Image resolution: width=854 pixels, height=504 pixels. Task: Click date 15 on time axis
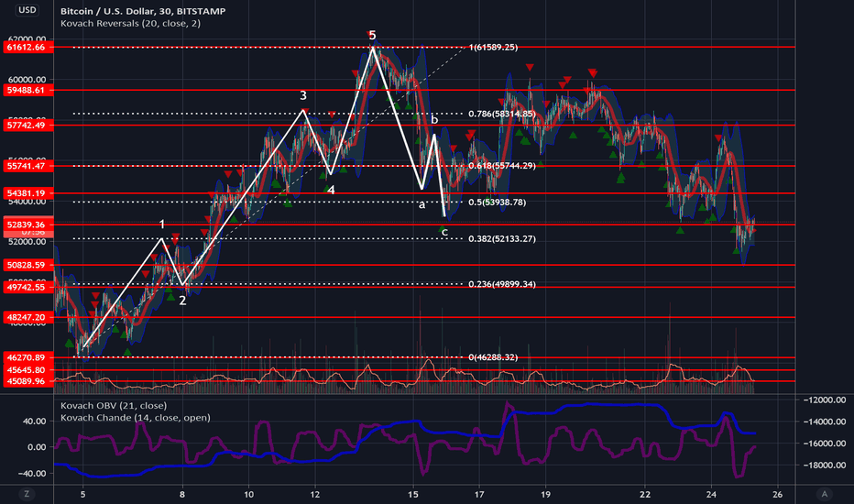coord(413,495)
